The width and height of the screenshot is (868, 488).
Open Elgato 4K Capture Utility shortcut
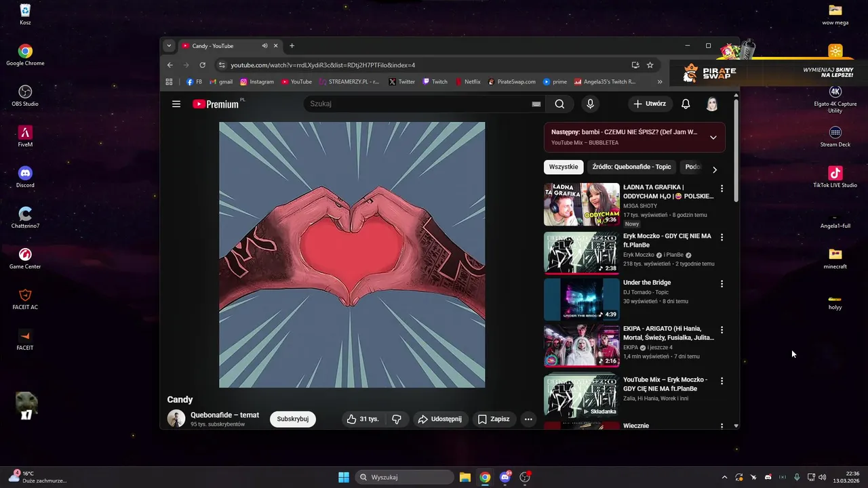835,99
